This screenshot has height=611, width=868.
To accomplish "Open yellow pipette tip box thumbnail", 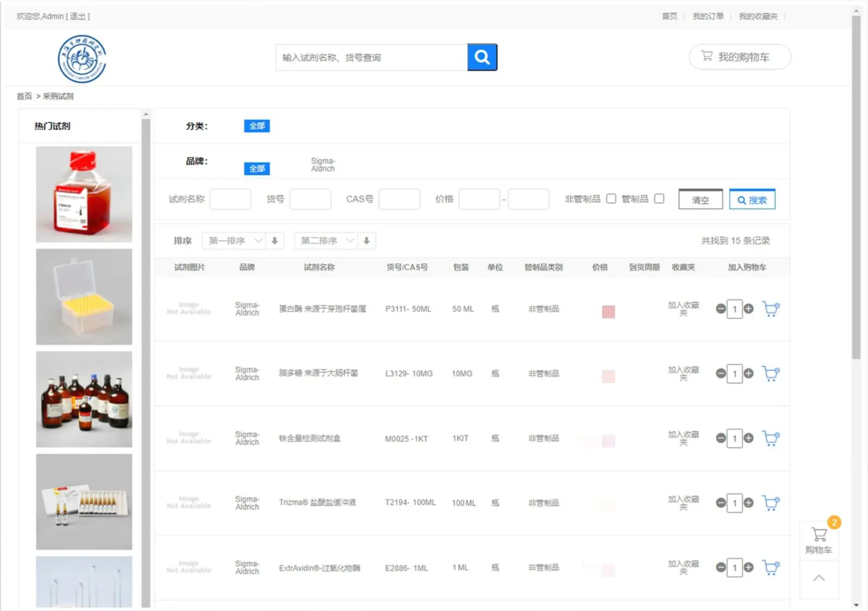I will coord(84,297).
